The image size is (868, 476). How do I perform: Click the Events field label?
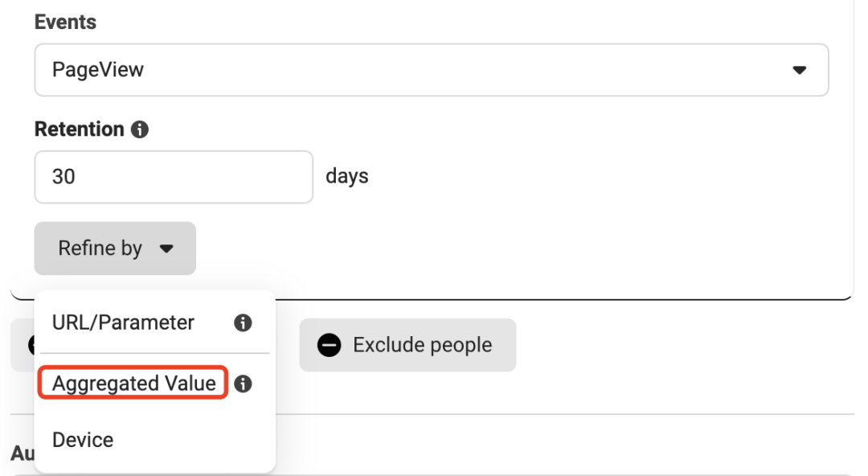65,23
